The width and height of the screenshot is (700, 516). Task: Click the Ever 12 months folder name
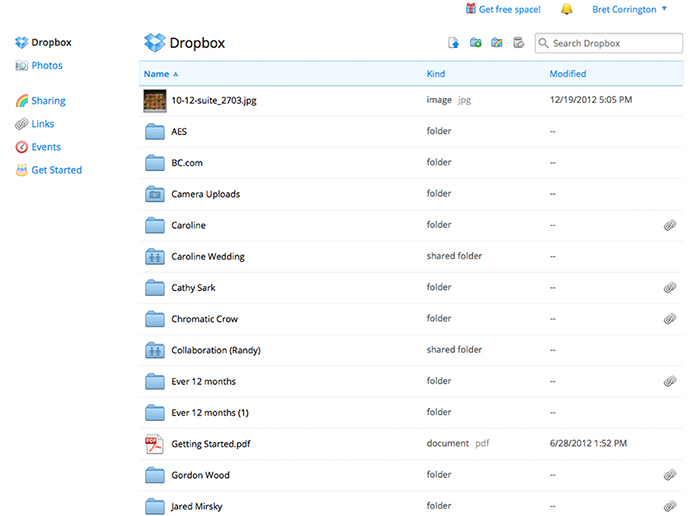pyautogui.click(x=204, y=382)
